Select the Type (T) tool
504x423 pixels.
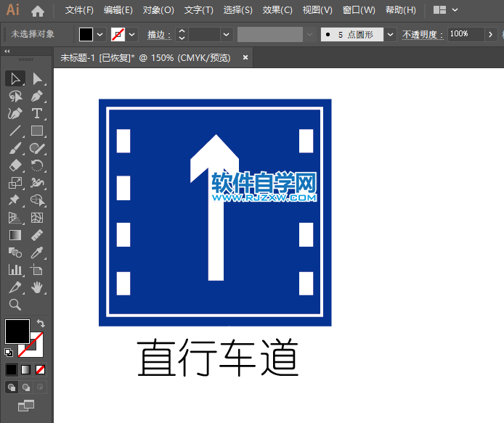[x=37, y=113]
